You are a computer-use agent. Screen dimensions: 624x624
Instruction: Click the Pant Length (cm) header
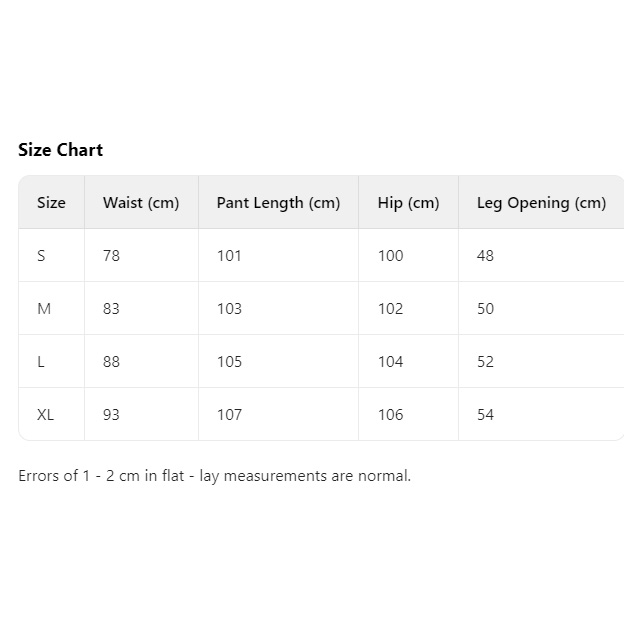click(278, 203)
